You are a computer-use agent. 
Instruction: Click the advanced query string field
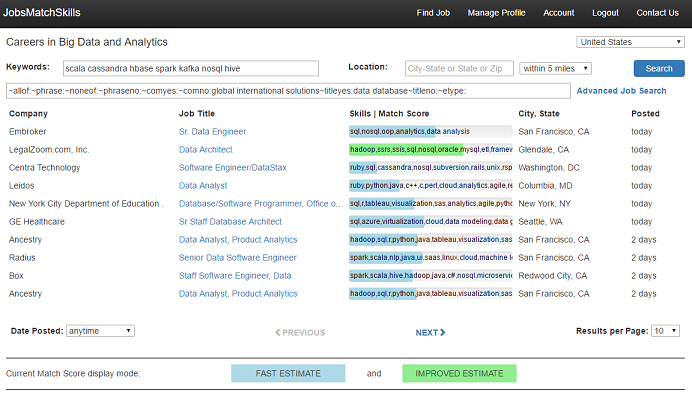pyautogui.click(x=288, y=91)
